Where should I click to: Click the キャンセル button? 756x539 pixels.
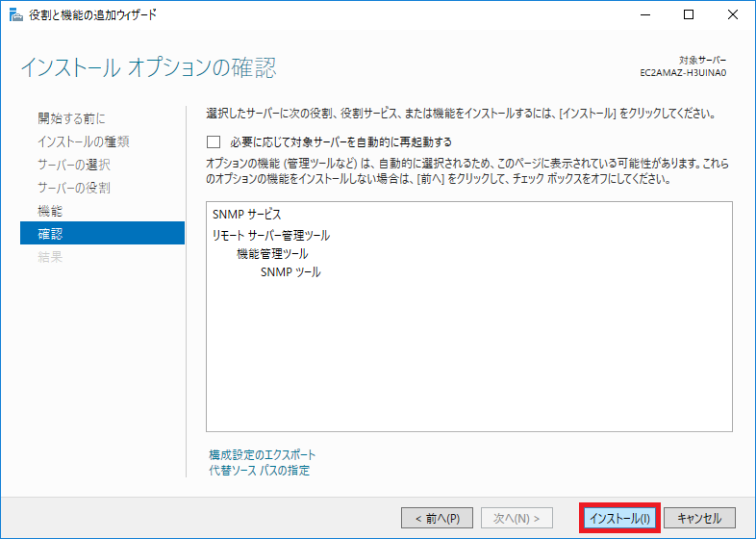coord(699,518)
